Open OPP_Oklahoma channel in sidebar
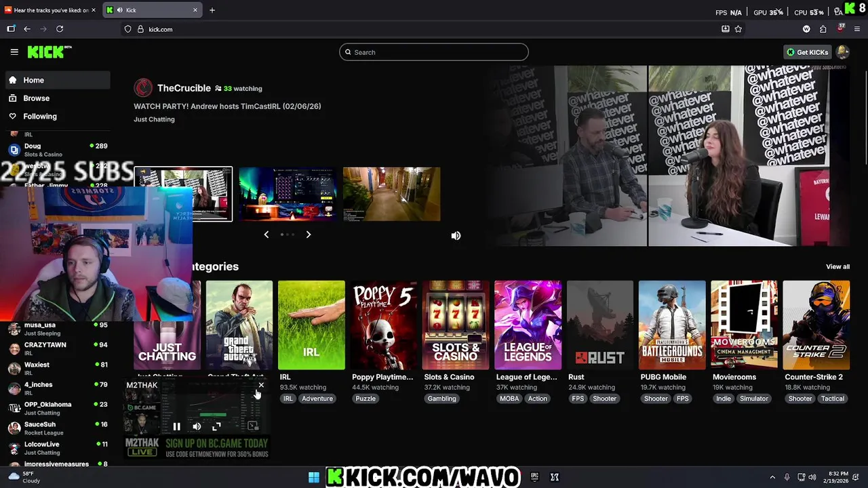The image size is (868, 488). 58,408
